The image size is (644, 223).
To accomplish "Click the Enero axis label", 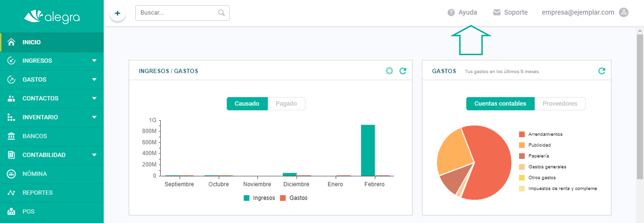I will click(x=335, y=184).
